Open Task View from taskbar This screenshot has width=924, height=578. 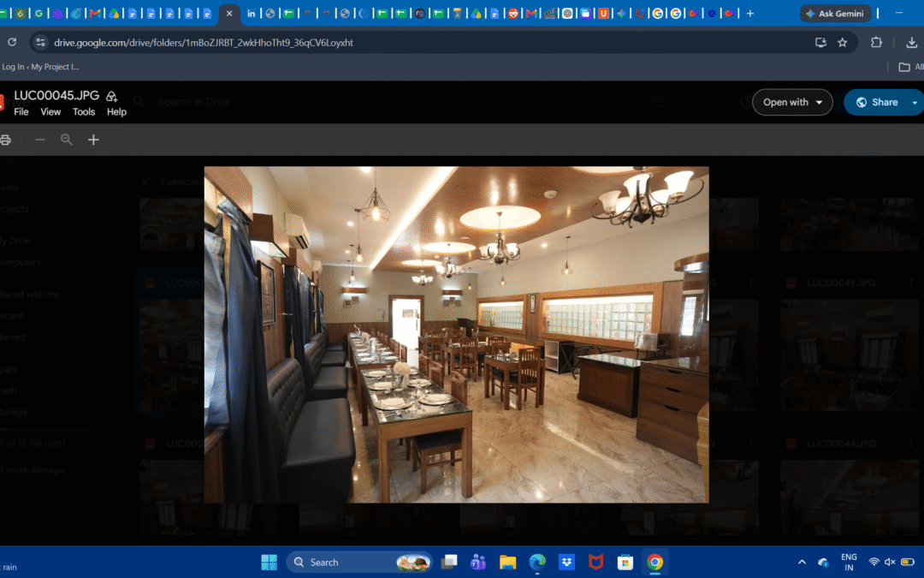[x=449, y=562]
